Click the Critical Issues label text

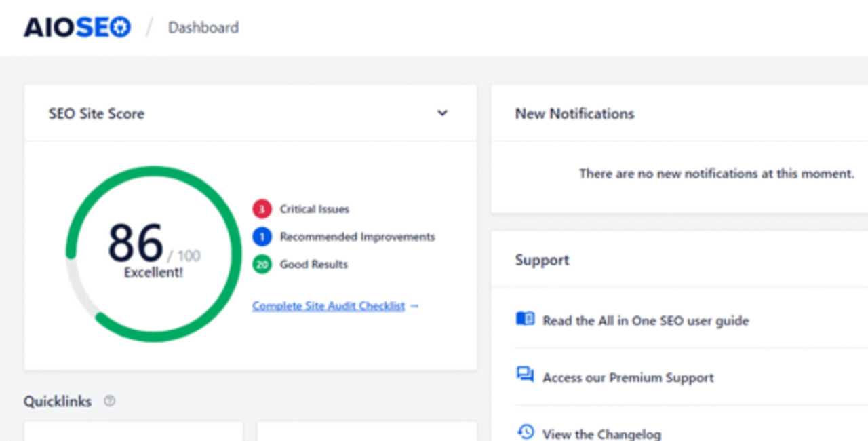(x=314, y=209)
